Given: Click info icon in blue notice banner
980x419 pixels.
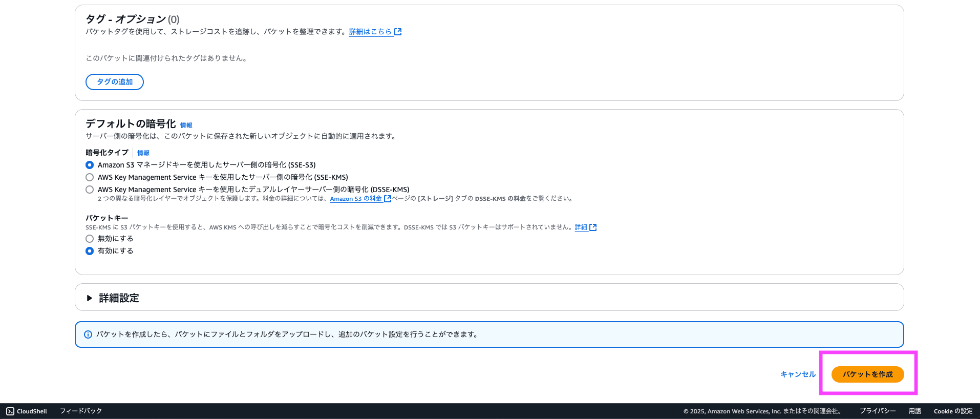Looking at the screenshot, I should [88, 334].
